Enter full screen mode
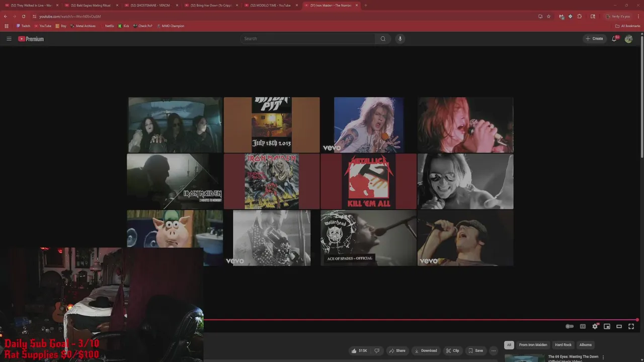Image resolution: width=644 pixels, height=362 pixels. [631, 326]
